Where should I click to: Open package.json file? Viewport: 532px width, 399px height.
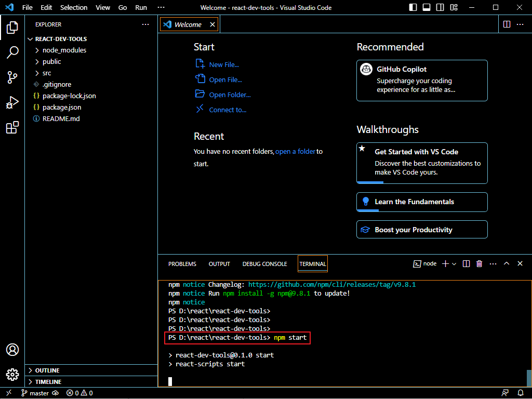tap(61, 108)
